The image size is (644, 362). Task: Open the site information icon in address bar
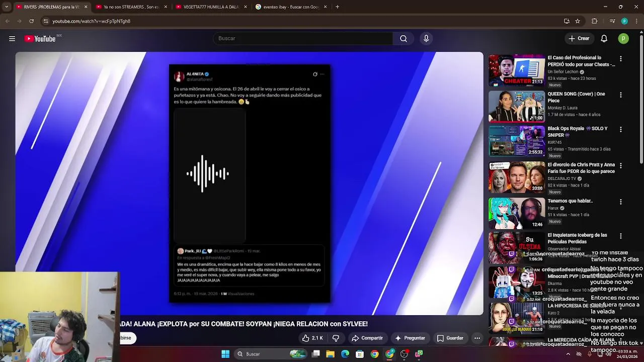(x=46, y=21)
